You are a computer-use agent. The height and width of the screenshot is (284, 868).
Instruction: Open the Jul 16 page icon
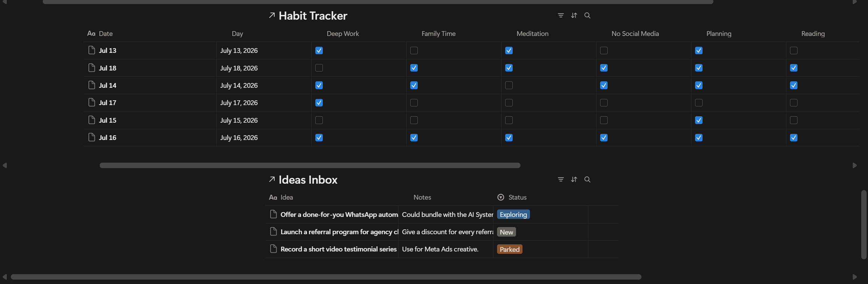click(x=92, y=137)
